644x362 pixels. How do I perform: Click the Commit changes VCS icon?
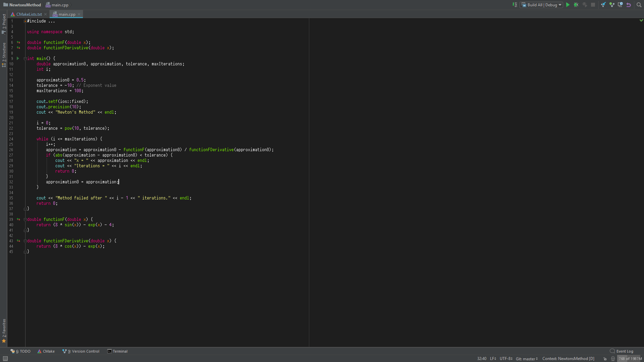612,5
